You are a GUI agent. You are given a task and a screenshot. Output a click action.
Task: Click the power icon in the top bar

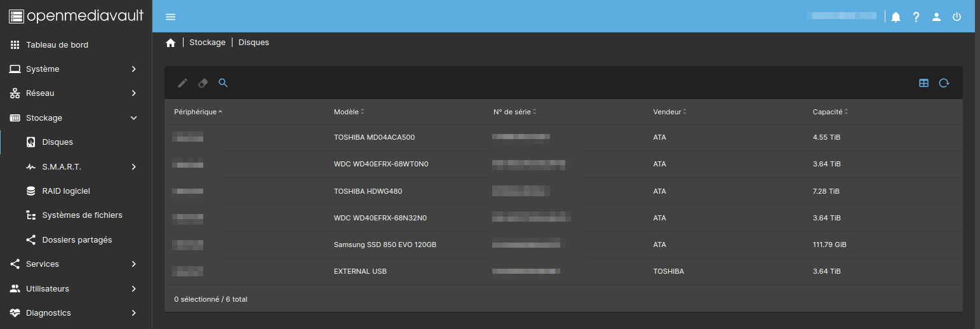(957, 17)
